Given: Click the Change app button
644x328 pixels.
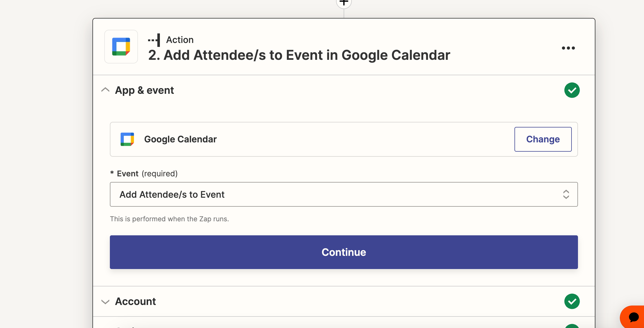Looking at the screenshot, I should (x=543, y=139).
